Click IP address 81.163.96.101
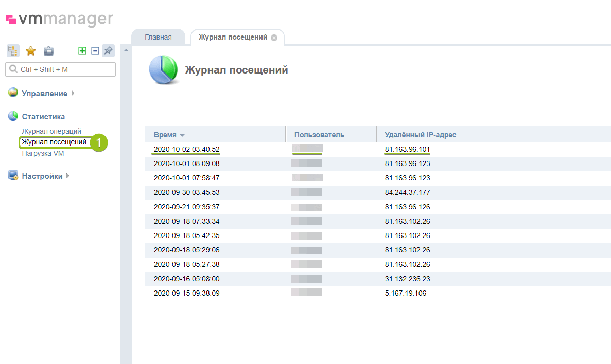The height and width of the screenshot is (364, 611). (407, 150)
